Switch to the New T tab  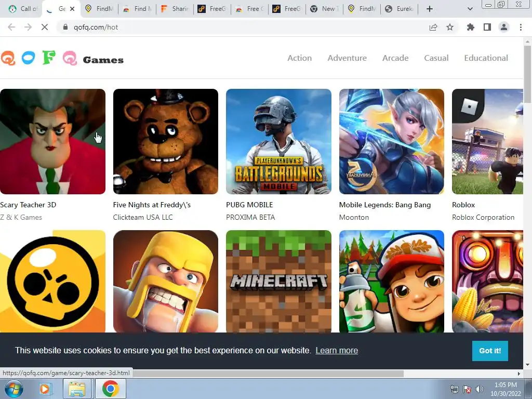click(x=324, y=9)
